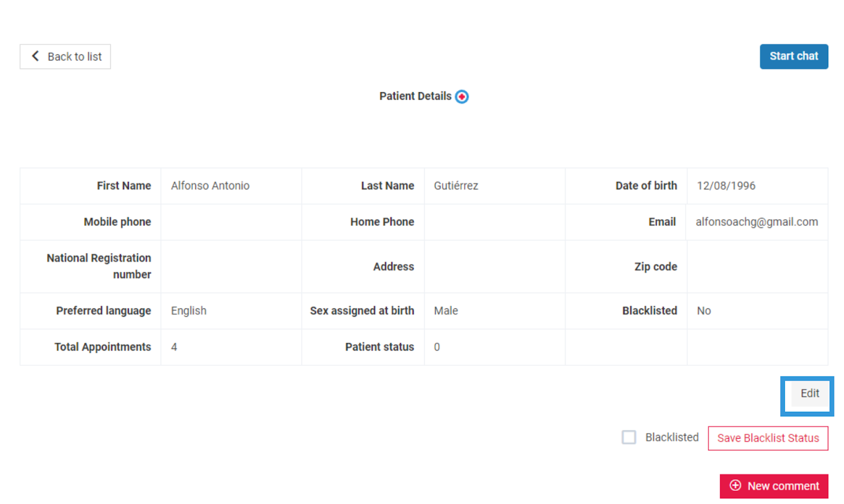This screenshot has width=844, height=504.
Task: Click the Start chat button
Action: point(794,56)
